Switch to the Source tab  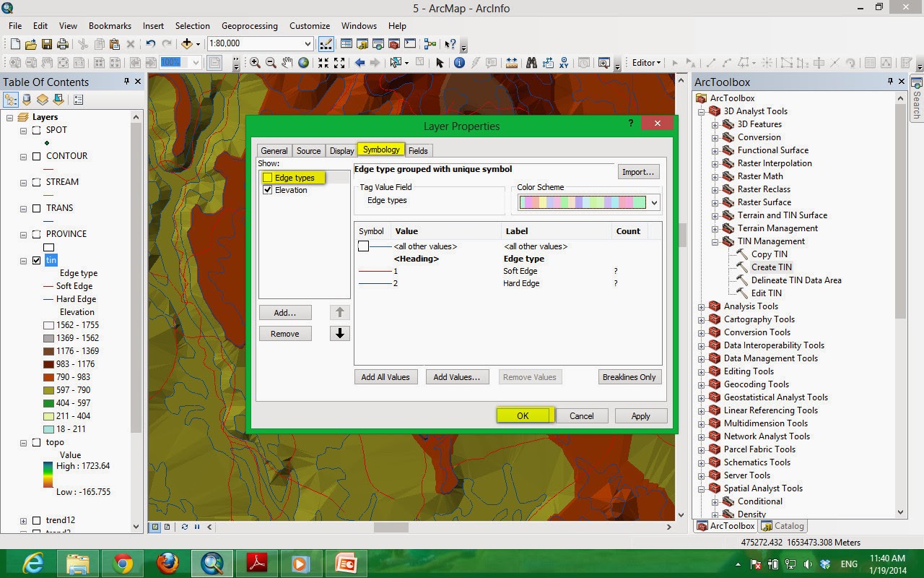coord(308,151)
